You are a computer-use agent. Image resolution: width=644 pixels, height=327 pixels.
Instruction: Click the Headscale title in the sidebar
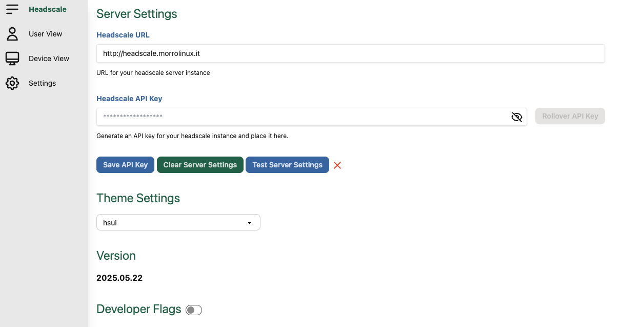(x=48, y=9)
